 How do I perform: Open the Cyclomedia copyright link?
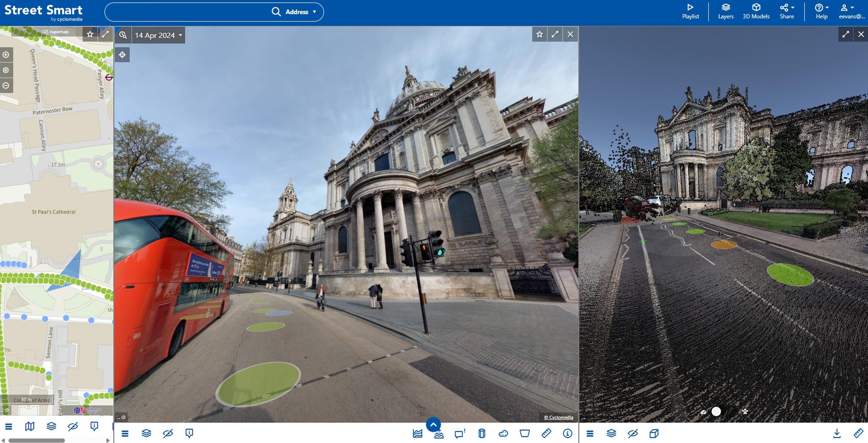(x=558, y=417)
